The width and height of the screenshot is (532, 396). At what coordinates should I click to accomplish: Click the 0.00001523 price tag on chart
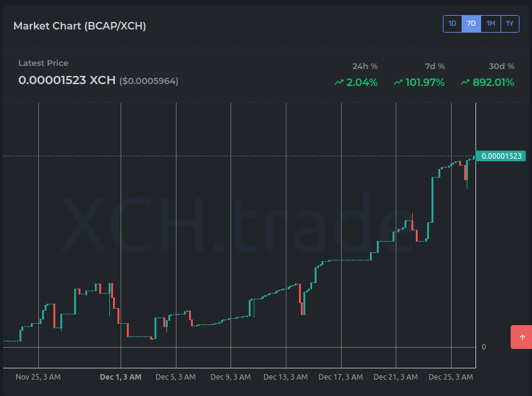(x=501, y=156)
